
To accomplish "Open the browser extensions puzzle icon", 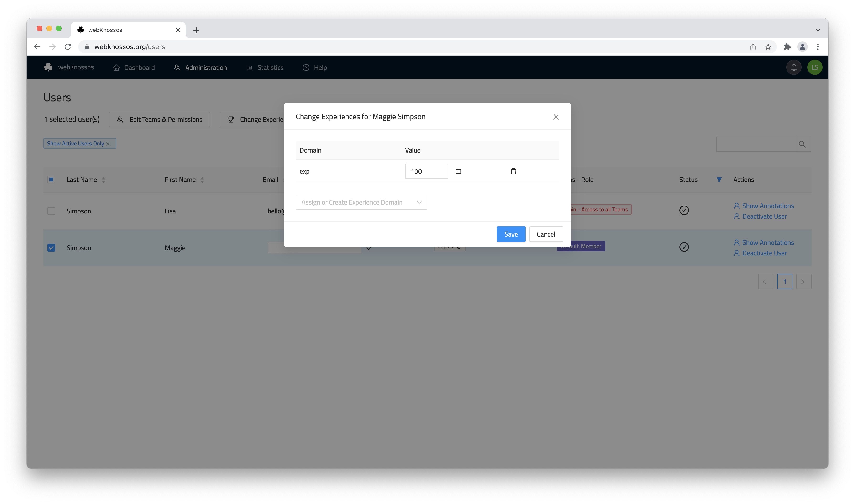I will point(787,47).
